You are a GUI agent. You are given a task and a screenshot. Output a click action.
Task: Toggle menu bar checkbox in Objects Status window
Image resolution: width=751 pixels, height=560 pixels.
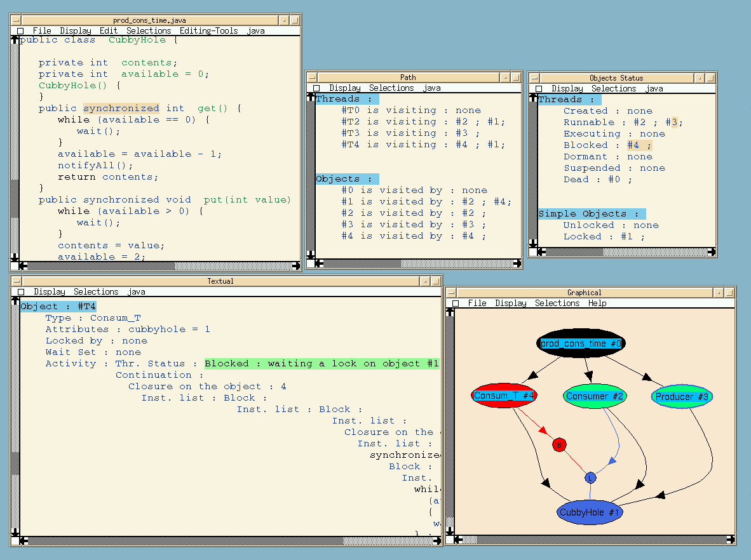click(x=538, y=89)
